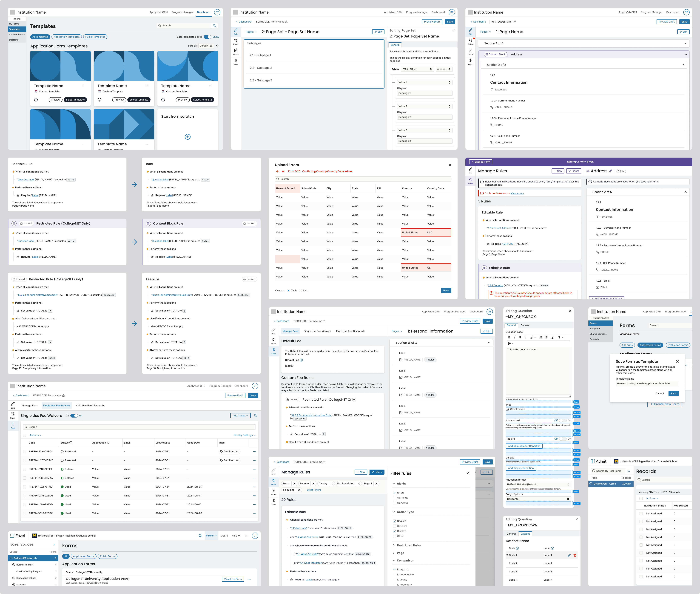This screenshot has height=594, width=700.
Task: Click the collapse arrows beside Ezel Spaces
Action: [54, 545]
